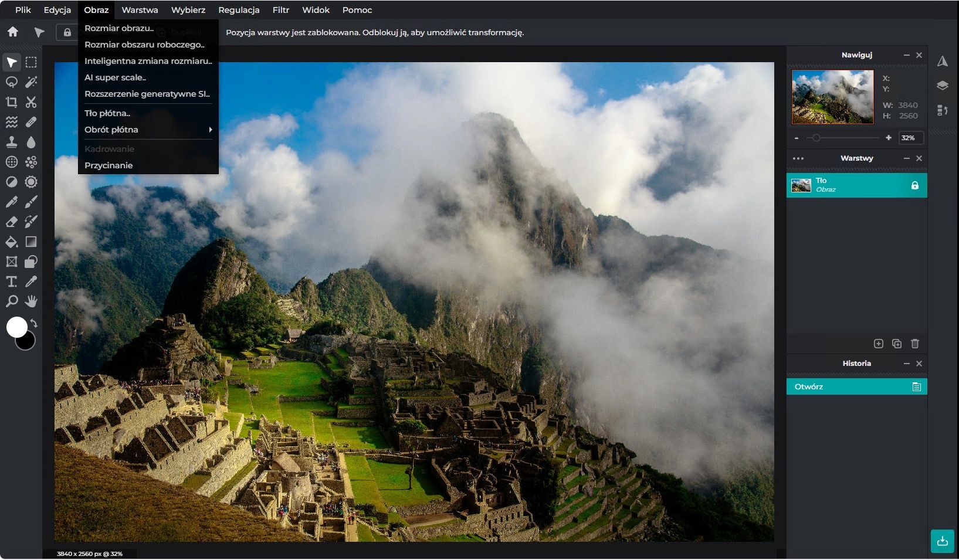Select the Crop tool in left toolbar
Viewport: 959px width, 560px height.
point(11,102)
